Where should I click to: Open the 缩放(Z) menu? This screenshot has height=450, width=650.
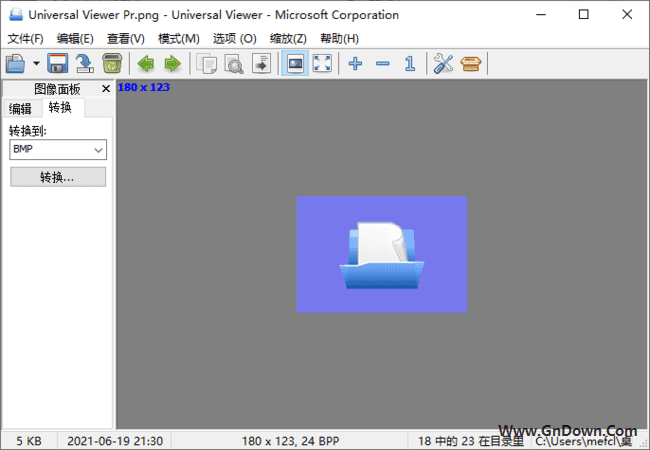click(288, 39)
